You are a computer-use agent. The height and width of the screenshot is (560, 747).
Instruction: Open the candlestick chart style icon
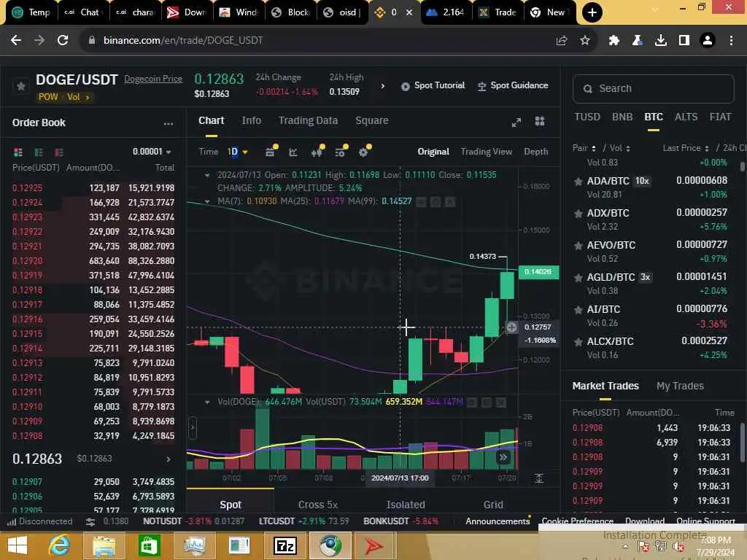pos(317,152)
